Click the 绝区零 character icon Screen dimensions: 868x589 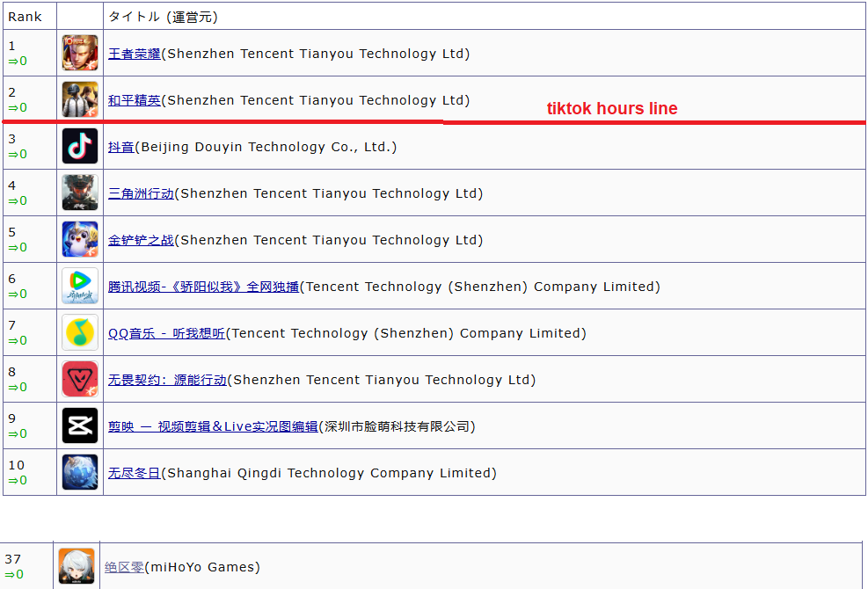click(x=77, y=566)
